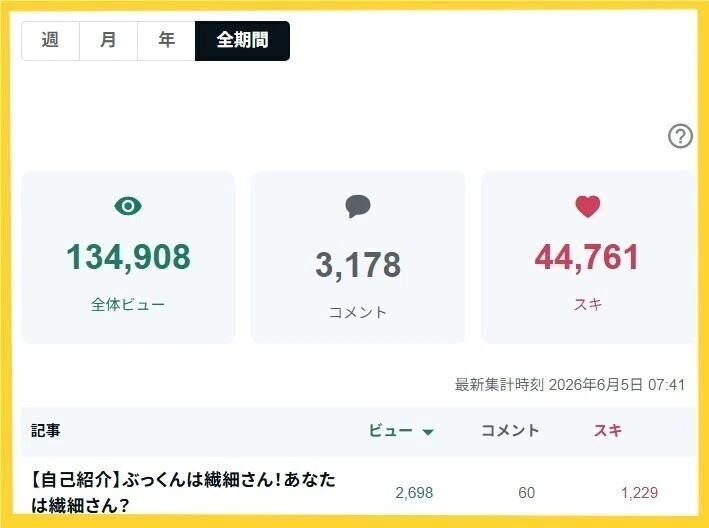Click the 3,178 comments count
Viewport: 709px width, 528px height.
click(x=358, y=265)
